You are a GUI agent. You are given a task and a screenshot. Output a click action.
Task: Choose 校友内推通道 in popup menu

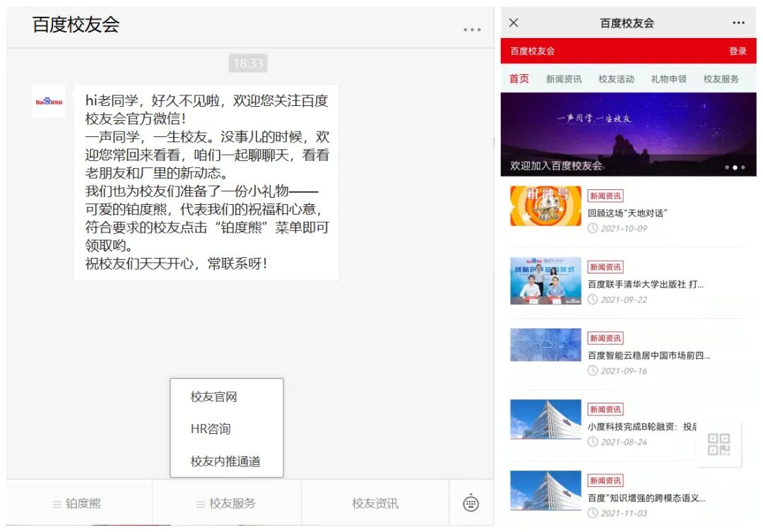225,461
